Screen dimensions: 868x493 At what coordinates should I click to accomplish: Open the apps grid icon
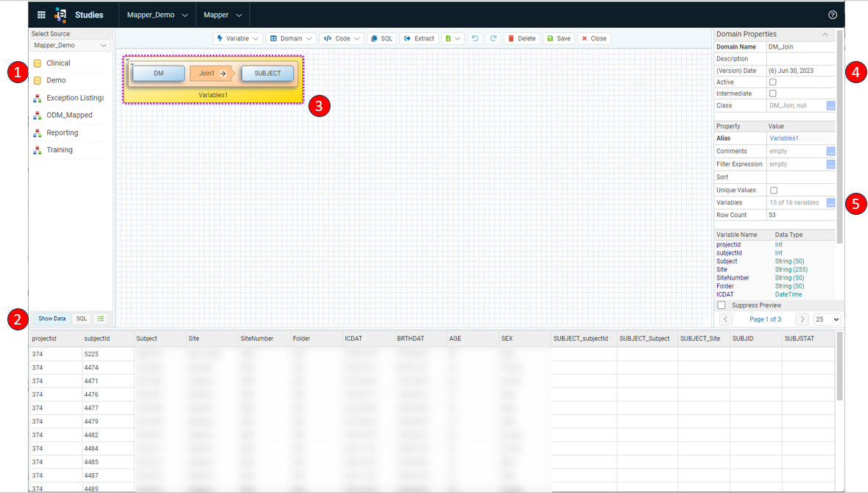tap(41, 15)
